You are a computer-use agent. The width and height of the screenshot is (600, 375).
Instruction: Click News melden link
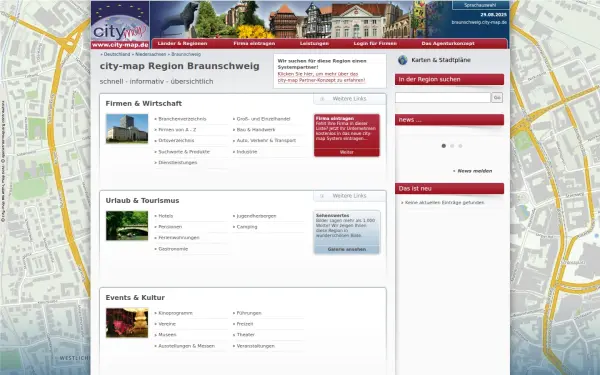tap(475, 171)
